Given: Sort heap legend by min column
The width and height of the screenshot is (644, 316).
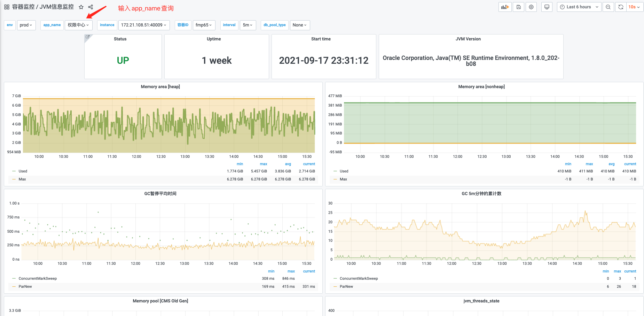Looking at the screenshot, I should point(240,164).
